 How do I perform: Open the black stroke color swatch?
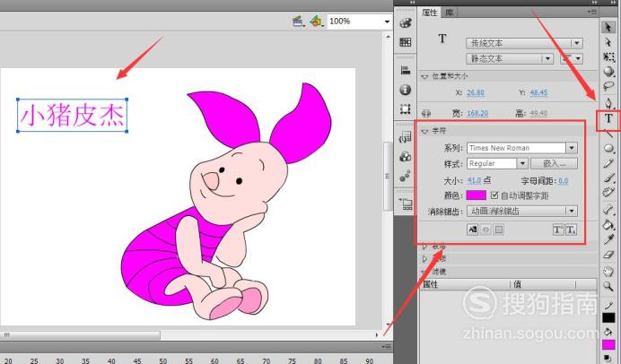[x=608, y=317]
